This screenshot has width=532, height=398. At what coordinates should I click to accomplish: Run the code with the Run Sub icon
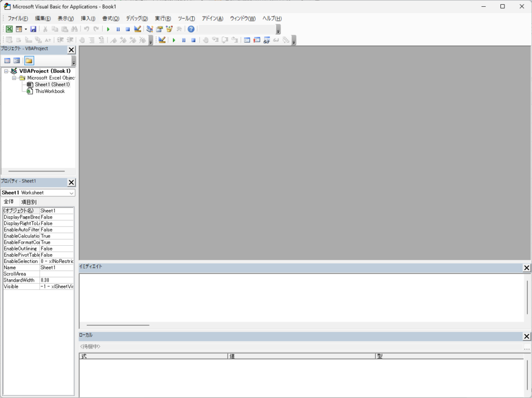pyautogui.click(x=108, y=29)
